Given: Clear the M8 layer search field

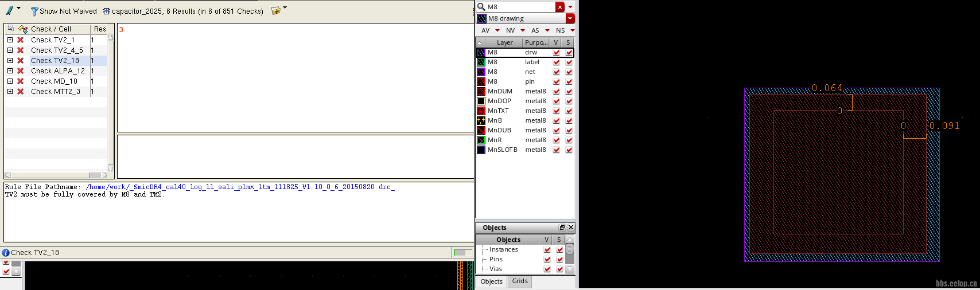Looking at the screenshot, I should pos(560,7).
